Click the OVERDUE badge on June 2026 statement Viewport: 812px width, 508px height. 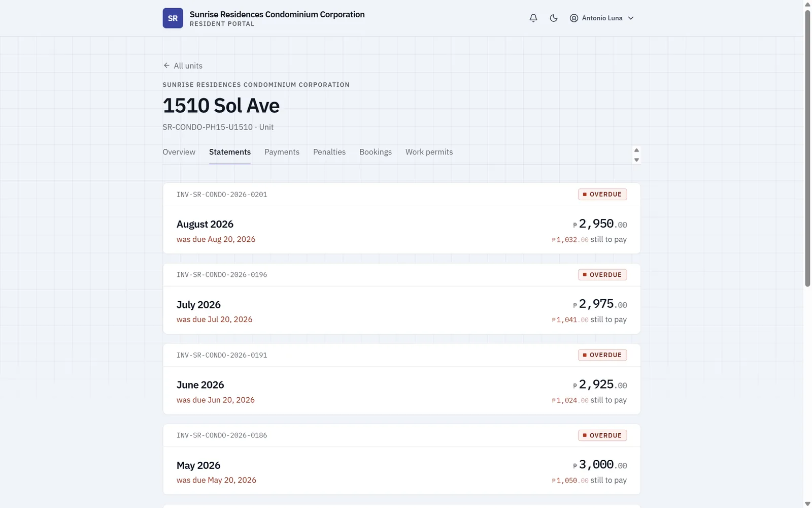[x=602, y=355]
